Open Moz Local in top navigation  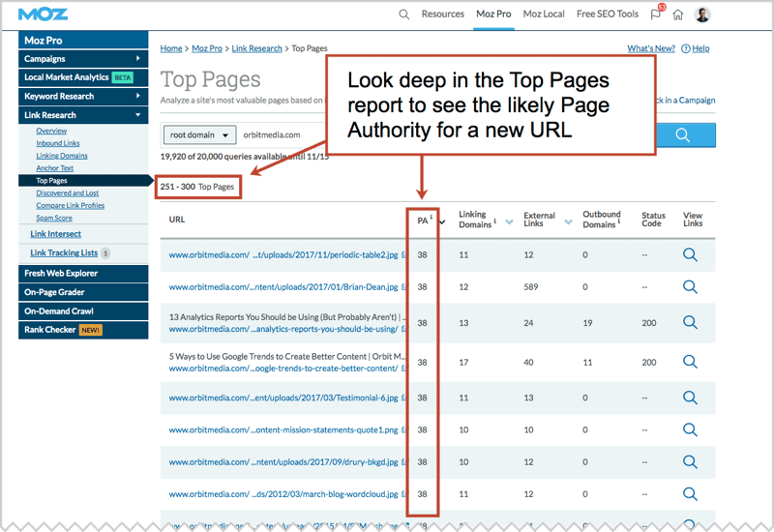click(x=544, y=15)
